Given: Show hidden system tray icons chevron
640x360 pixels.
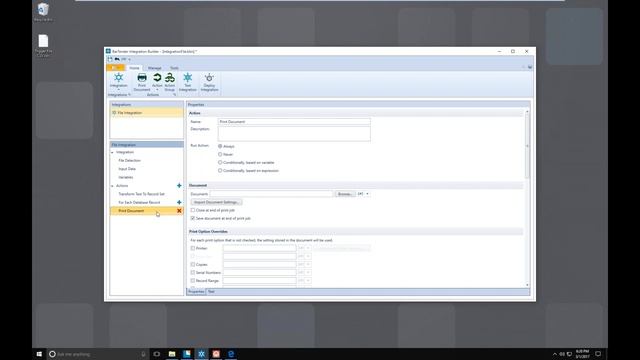Looking at the screenshot, I should click(x=554, y=354).
